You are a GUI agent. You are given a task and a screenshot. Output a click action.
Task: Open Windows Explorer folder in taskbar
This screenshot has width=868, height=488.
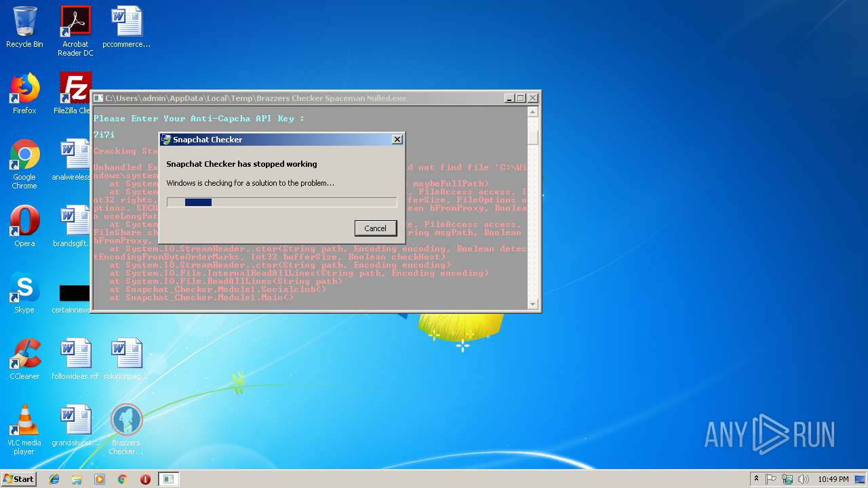pos(77,479)
